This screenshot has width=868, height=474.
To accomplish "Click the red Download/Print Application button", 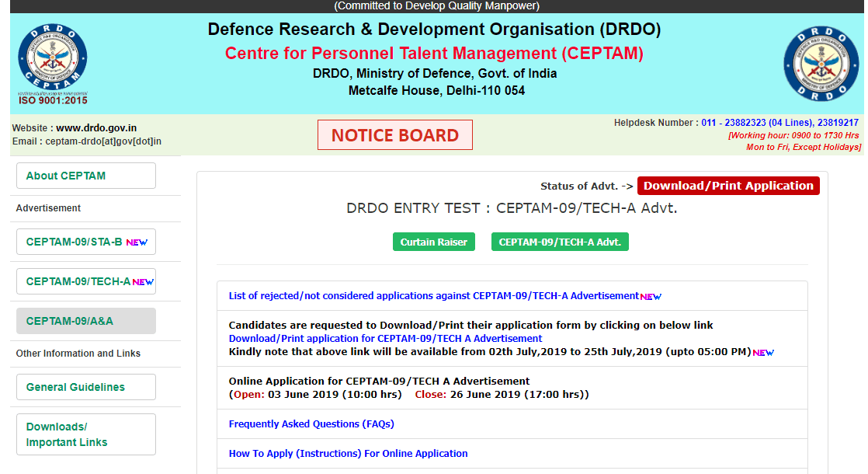I will pyautogui.click(x=728, y=186).
